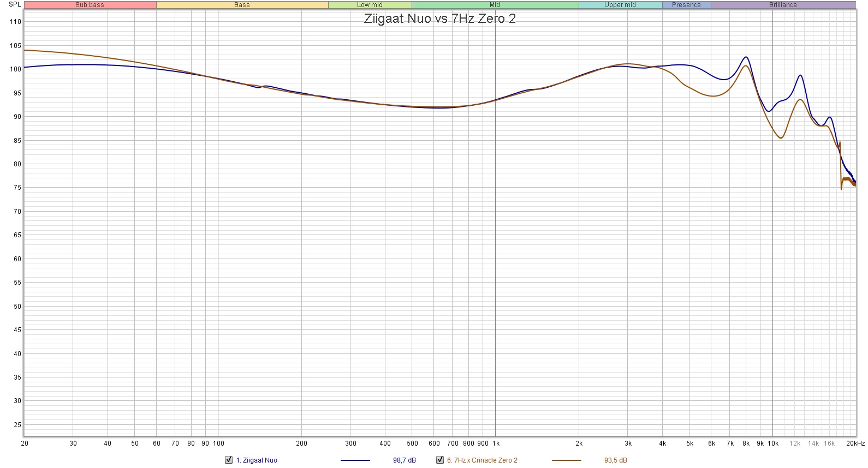Click the 20kHz frequency axis label
The height and width of the screenshot is (468, 868).
tap(855, 443)
